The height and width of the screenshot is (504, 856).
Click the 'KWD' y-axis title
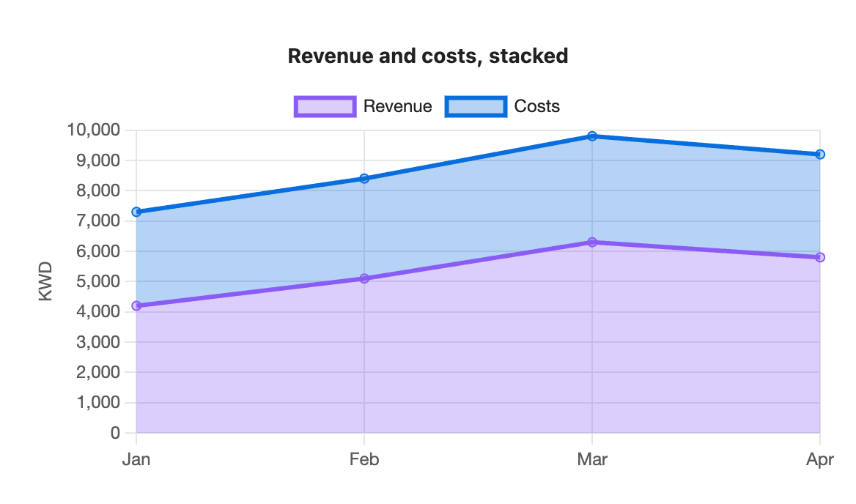click(x=46, y=281)
